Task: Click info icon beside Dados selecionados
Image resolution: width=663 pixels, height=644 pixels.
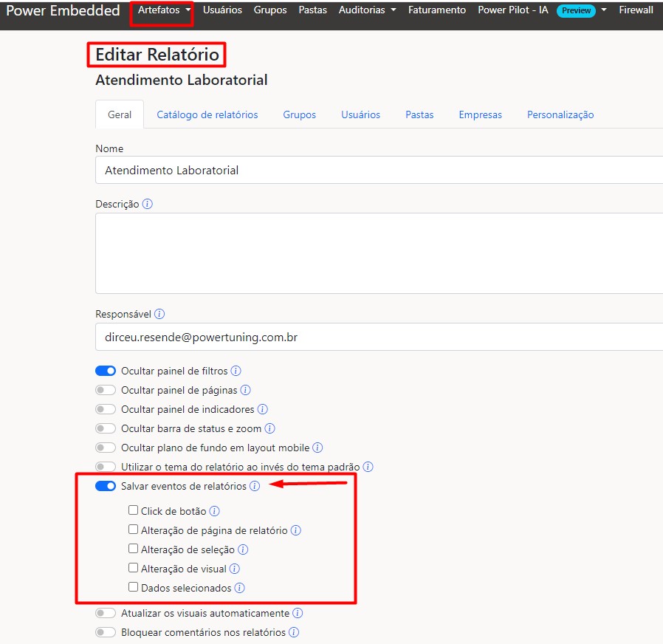Action: click(239, 588)
